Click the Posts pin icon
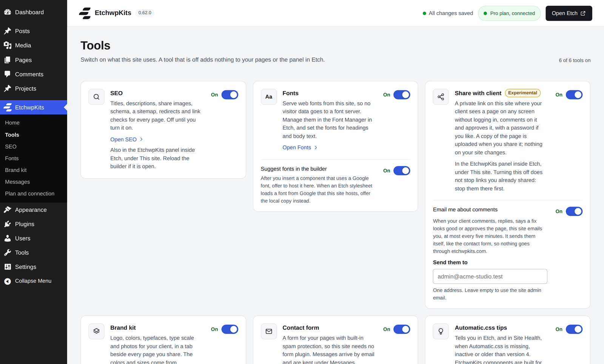The height and width of the screenshot is (364, 604). pos(8,31)
